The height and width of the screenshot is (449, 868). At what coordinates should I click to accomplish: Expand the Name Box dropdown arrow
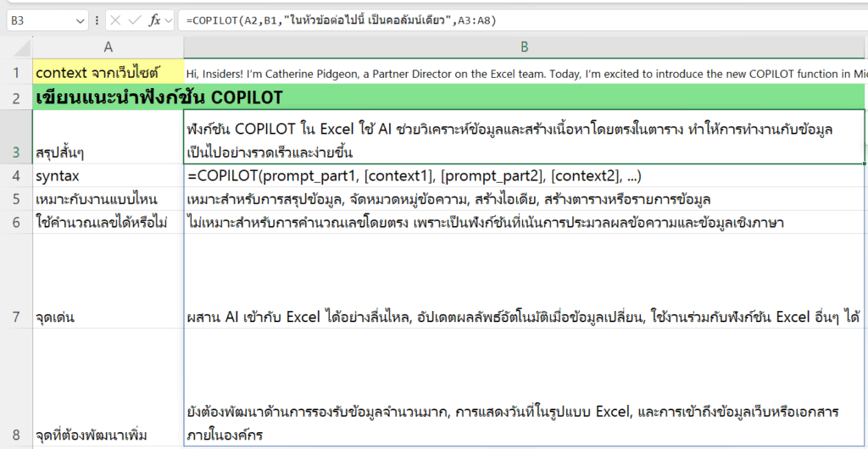click(81, 19)
